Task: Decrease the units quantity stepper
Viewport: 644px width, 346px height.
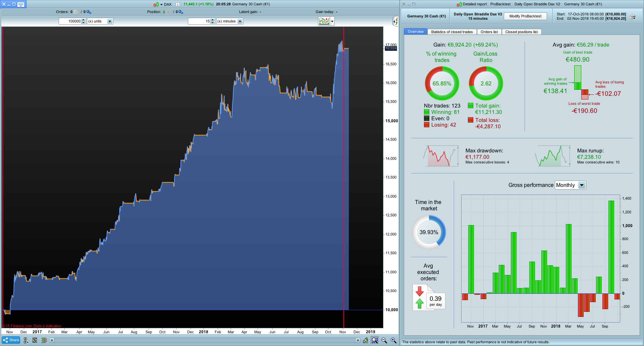Action: pyautogui.click(x=84, y=23)
